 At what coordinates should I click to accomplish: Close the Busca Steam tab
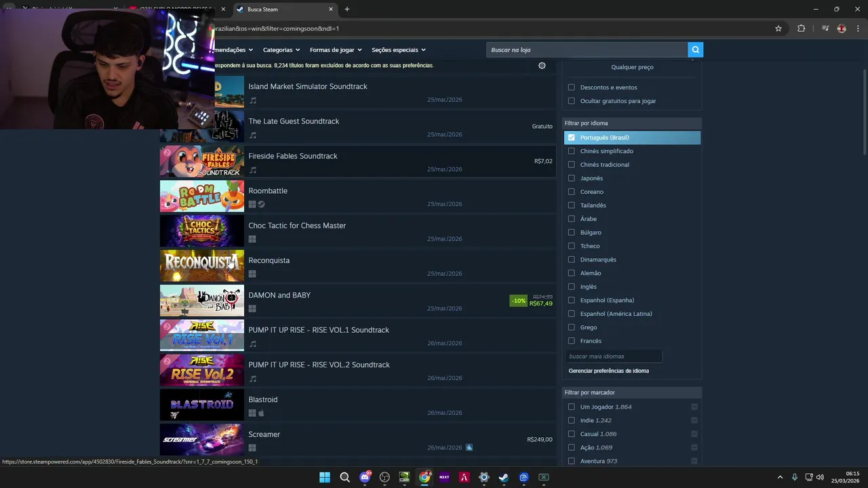coord(331,9)
